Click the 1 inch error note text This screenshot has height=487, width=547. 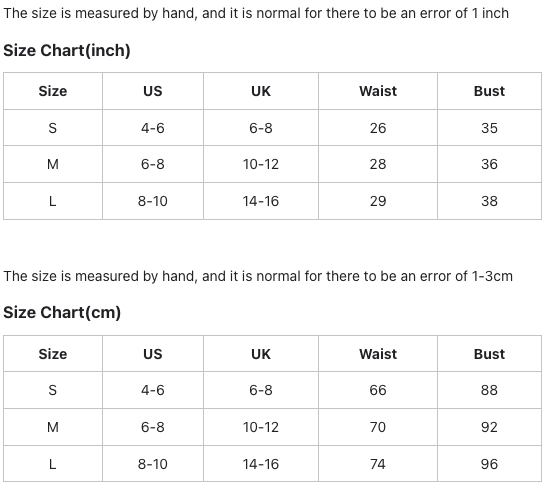click(256, 14)
